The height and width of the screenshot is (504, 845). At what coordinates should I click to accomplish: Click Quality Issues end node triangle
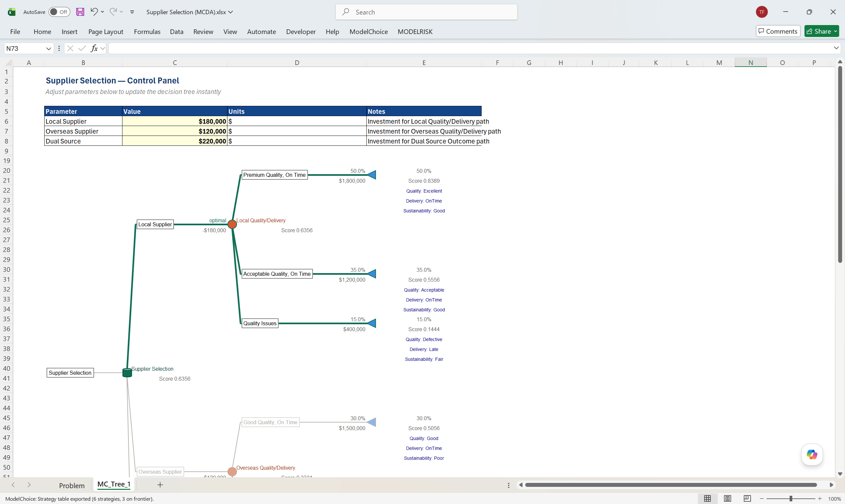pyautogui.click(x=372, y=323)
